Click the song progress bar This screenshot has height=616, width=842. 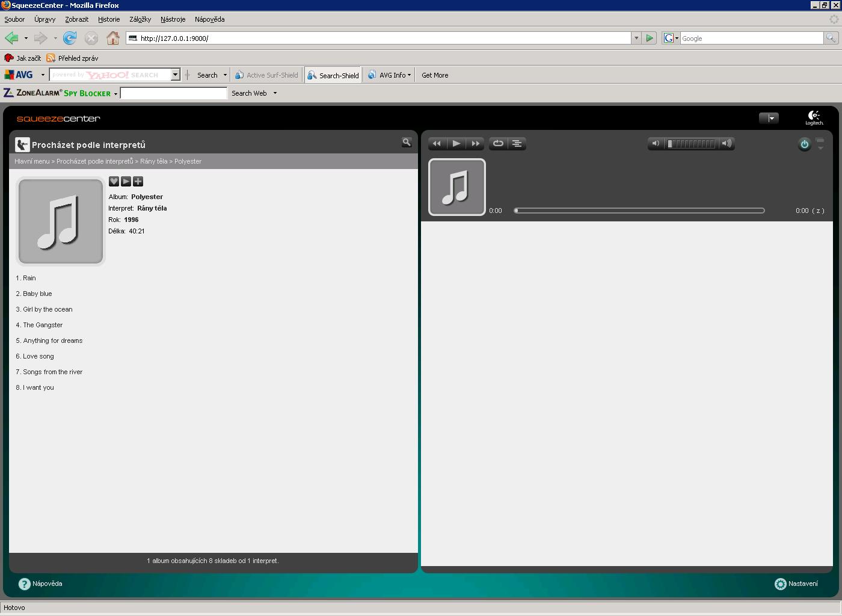[x=639, y=211]
